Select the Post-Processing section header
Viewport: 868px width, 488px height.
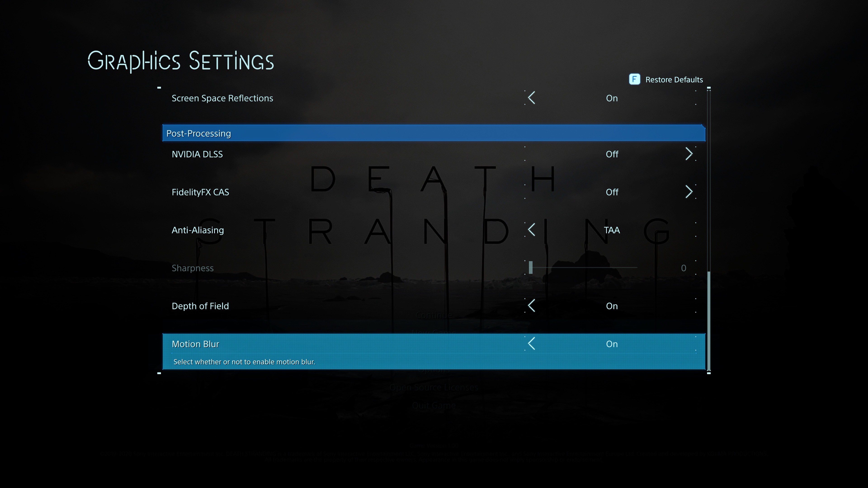click(x=198, y=133)
